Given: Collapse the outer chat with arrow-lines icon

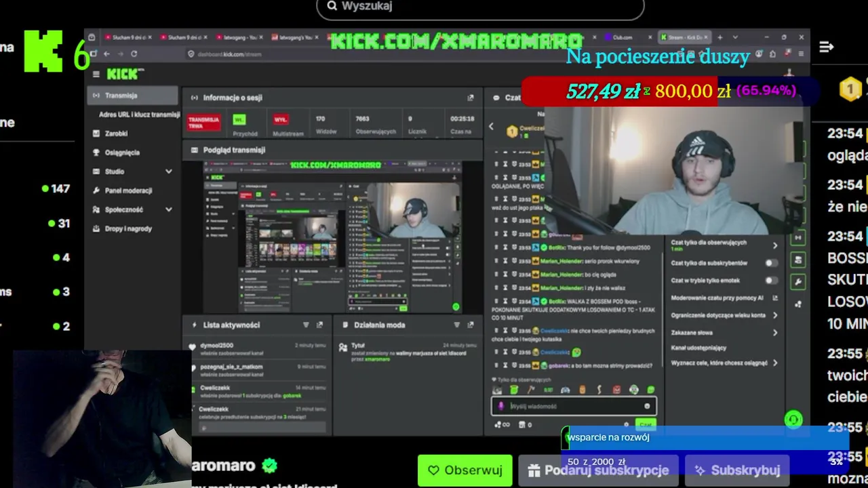Looking at the screenshot, I should [x=826, y=47].
